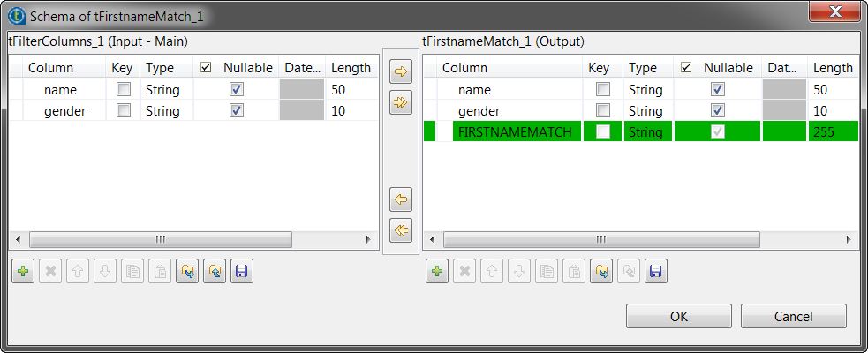868x353 pixels.
Task: Click input table horizontal scrollbar thumb
Action: coord(161,239)
